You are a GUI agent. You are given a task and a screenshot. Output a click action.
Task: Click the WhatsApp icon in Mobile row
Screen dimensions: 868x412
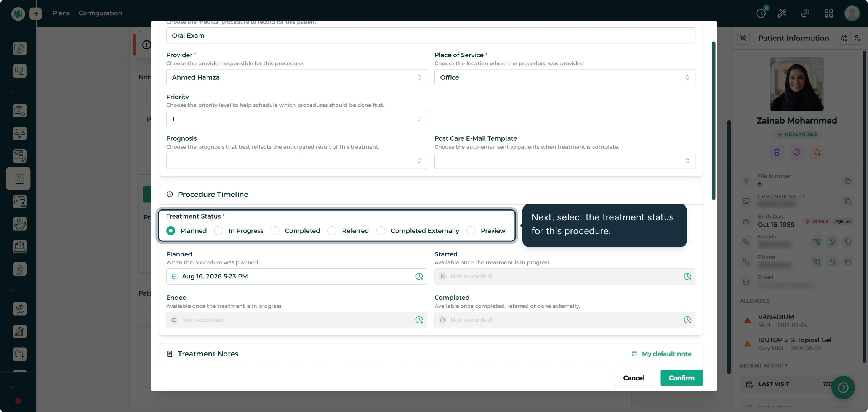click(x=832, y=241)
